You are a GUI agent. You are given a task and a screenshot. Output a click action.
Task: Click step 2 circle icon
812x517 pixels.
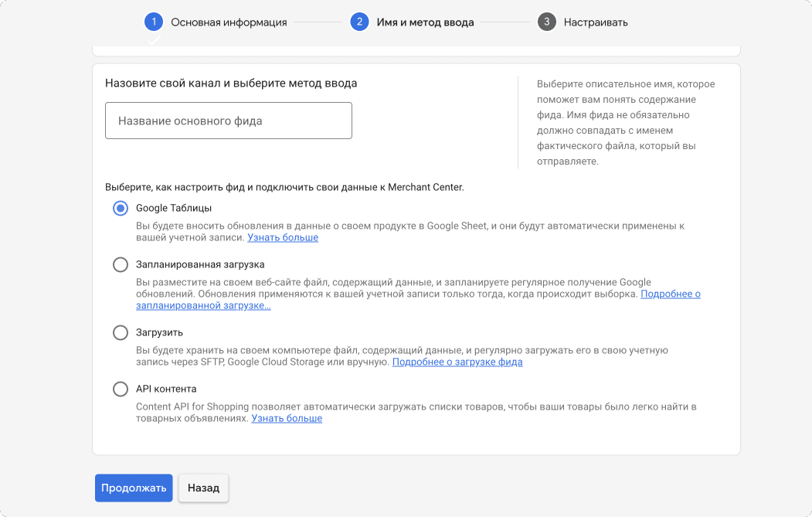click(x=359, y=22)
